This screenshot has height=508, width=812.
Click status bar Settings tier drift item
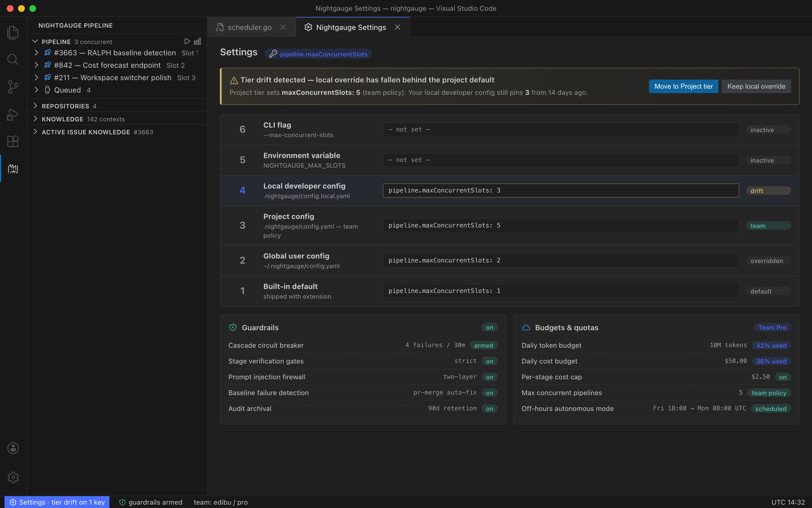pyautogui.click(x=57, y=502)
